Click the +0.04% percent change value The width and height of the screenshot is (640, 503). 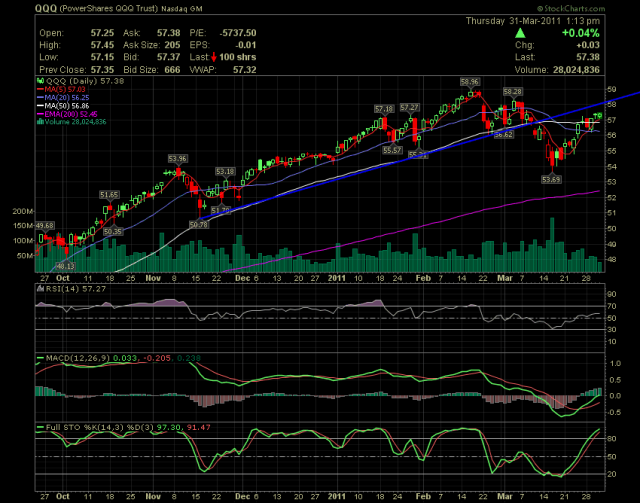point(581,33)
